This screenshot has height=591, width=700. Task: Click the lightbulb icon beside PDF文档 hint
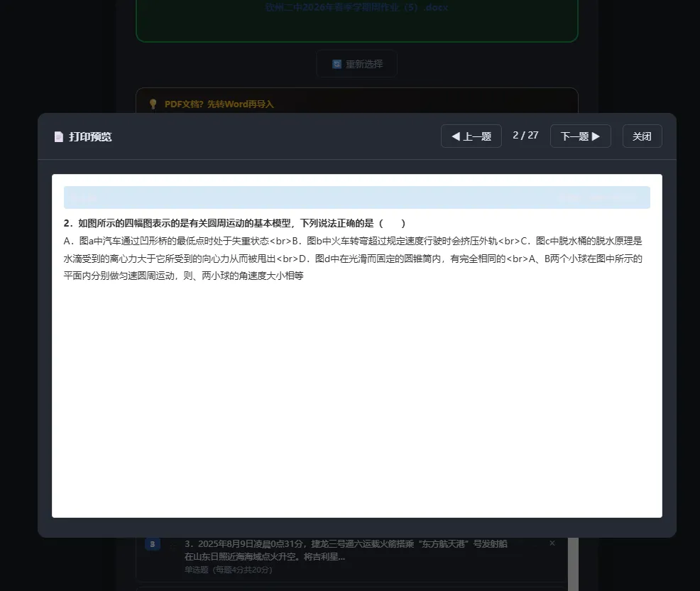[153, 104]
